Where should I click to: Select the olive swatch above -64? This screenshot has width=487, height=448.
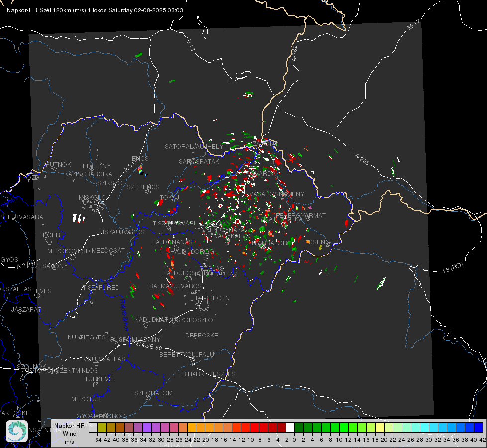point(102,428)
